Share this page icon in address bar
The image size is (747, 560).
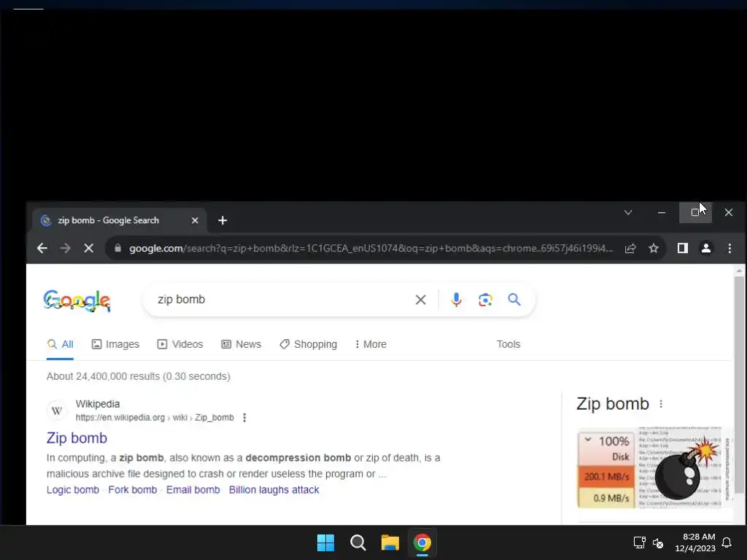[630, 248]
